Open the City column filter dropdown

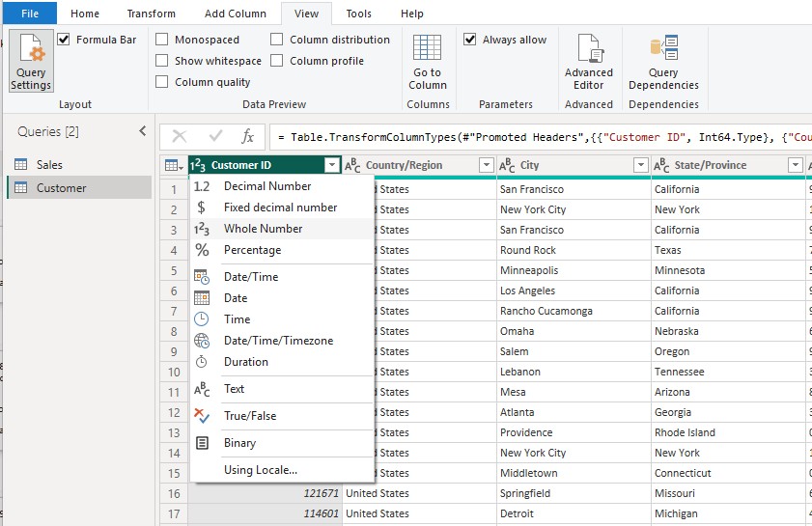pyautogui.click(x=640, y=166)
